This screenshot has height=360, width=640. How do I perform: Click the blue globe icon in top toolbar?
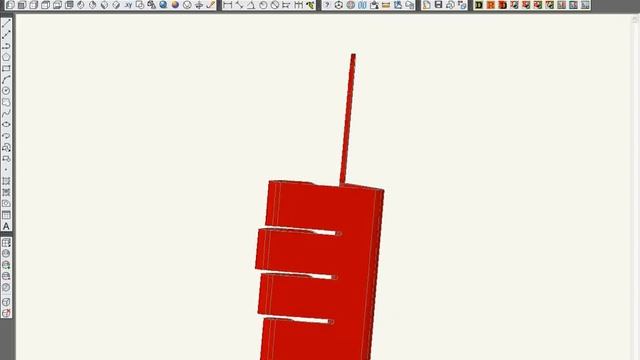pyautogui.click(x=163, y=5)
